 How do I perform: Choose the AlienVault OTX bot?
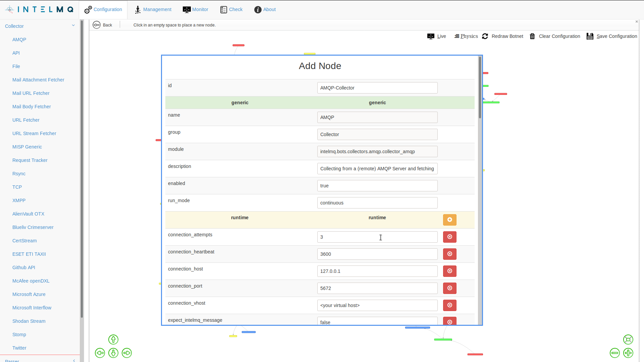pos(28,214)
